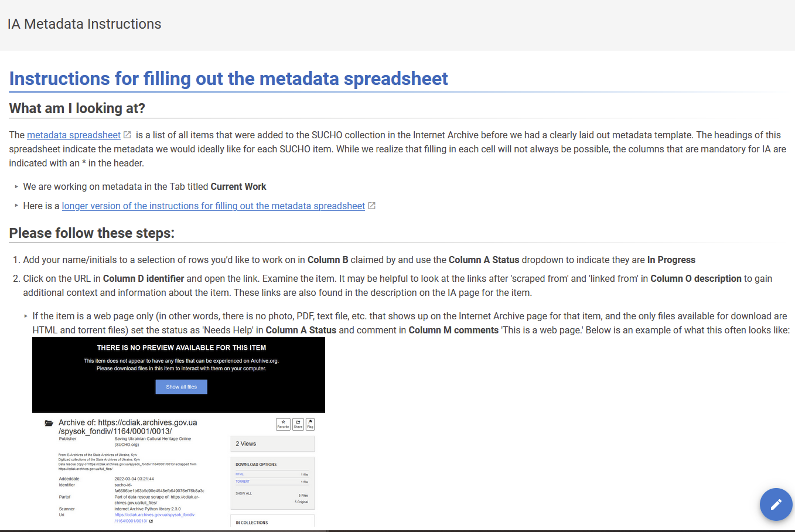Screen dimensions: 795x532
Task: Click bold 'In Progress' text
Action: (x=671, y=260)
